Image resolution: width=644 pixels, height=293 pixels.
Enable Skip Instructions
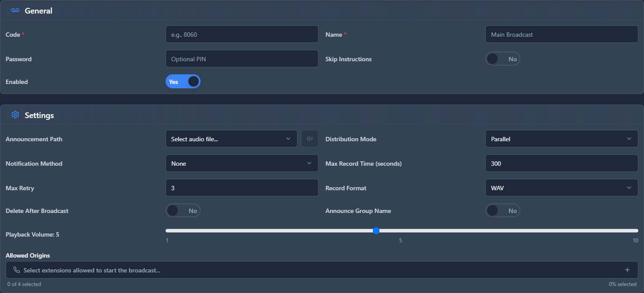(x=502, y=59)
